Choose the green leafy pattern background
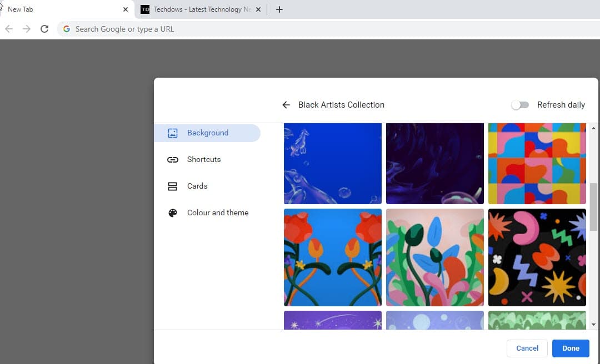Image resolution: width=600 pixels, height=364 pixels. point(537,320)
